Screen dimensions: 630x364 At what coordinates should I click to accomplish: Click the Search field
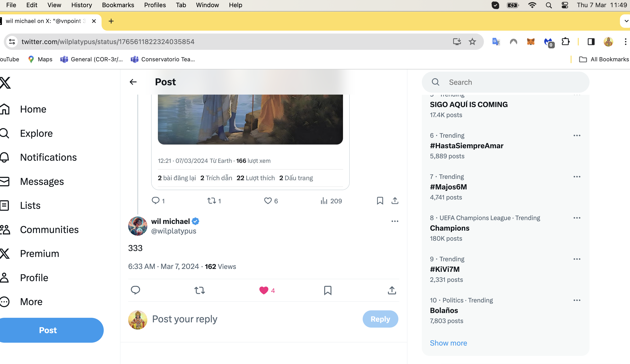tap(505, 82)
